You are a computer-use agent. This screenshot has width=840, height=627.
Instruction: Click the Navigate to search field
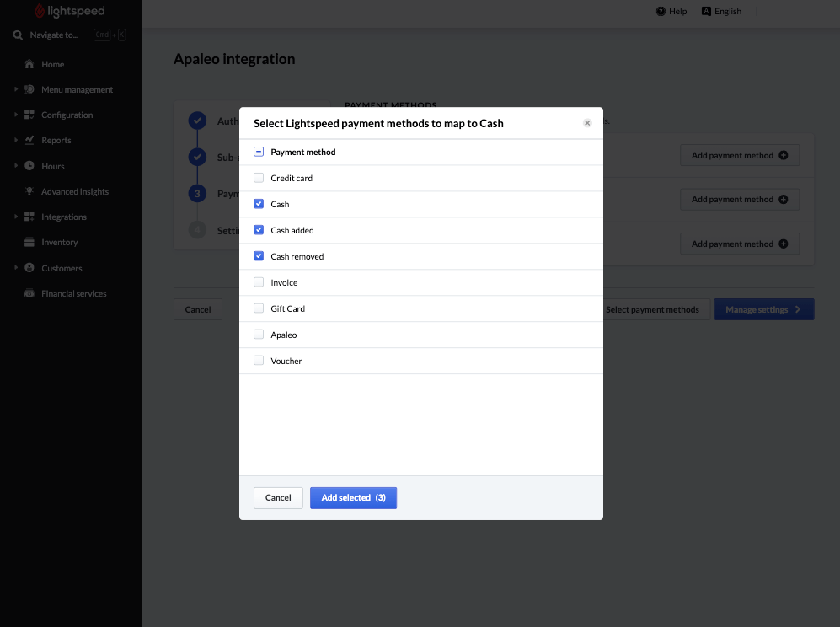coord(54,35)
